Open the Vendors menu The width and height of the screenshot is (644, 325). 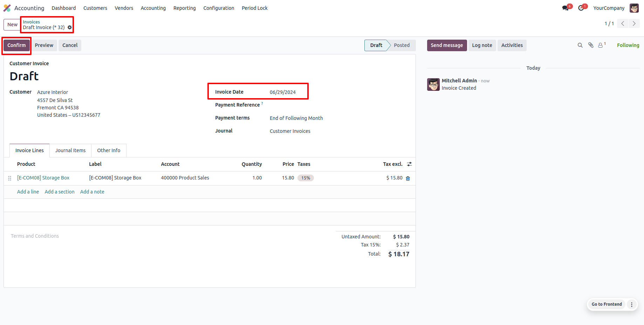click(124, 8)
